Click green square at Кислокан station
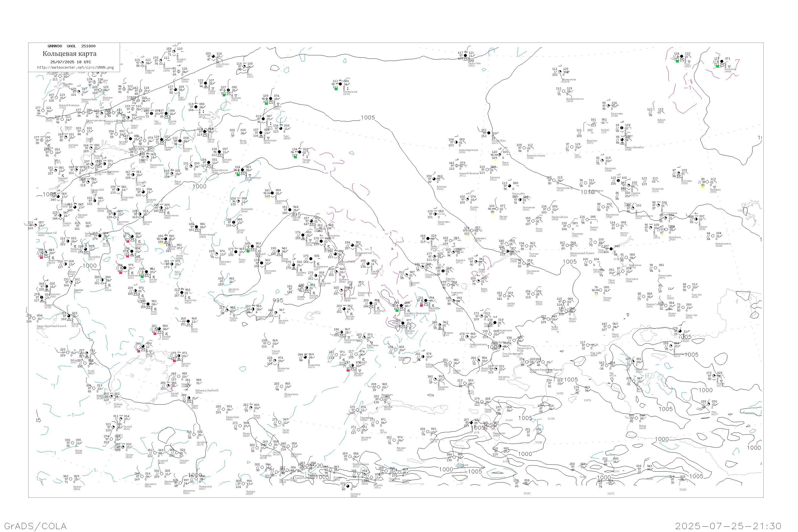This screenshot has width=798, height=532. 717,66
